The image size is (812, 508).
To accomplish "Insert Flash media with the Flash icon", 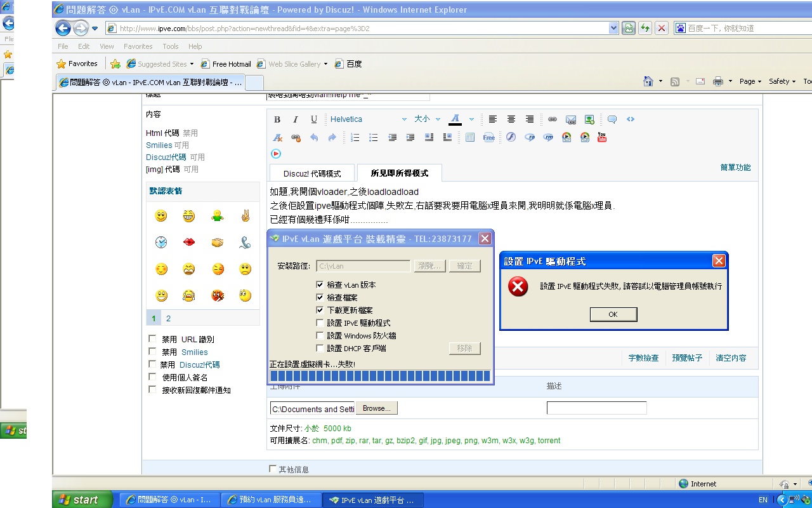I will pos(511,137).
